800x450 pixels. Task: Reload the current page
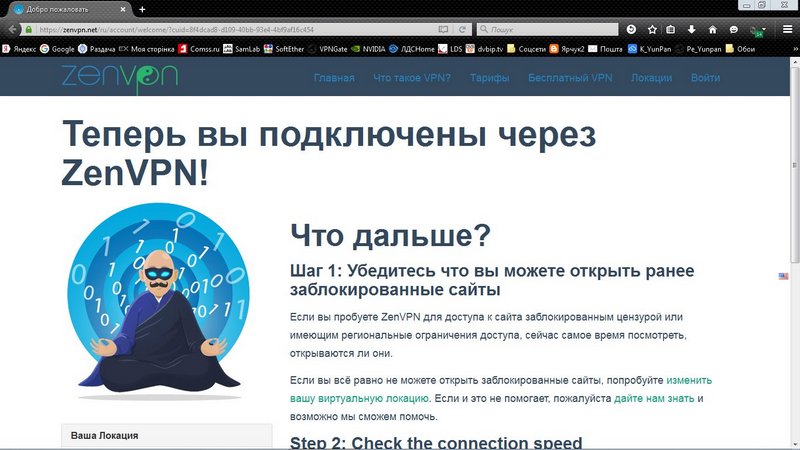(x=462, y=30)
